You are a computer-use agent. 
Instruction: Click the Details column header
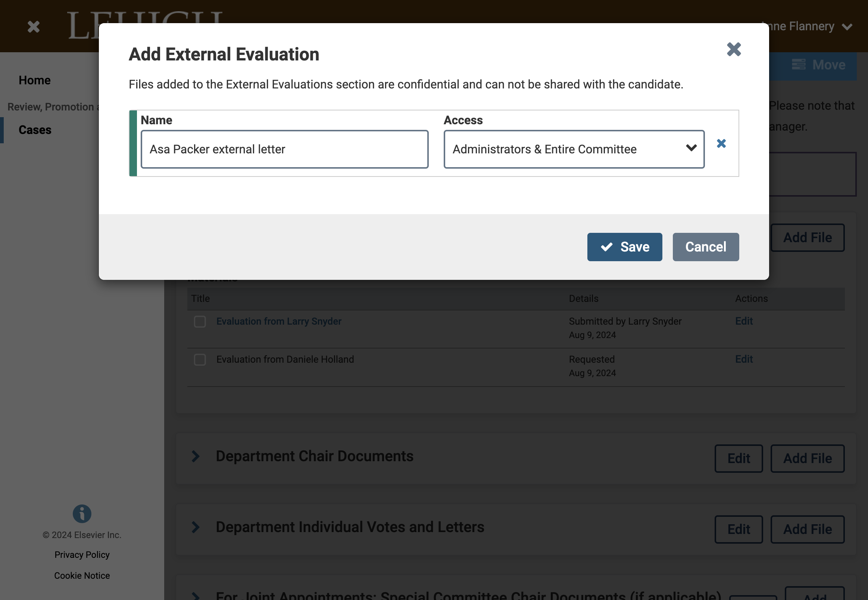click(x=583, y=299)
